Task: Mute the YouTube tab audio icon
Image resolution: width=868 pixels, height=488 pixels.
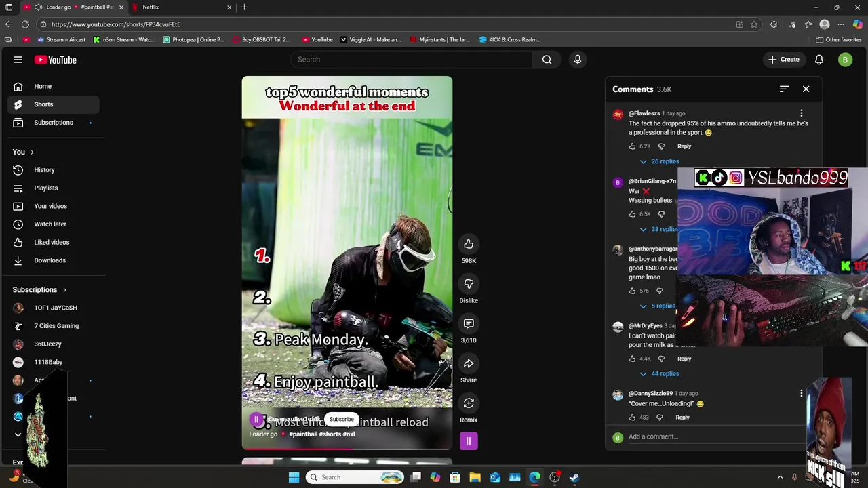Action: coord(38,7)
